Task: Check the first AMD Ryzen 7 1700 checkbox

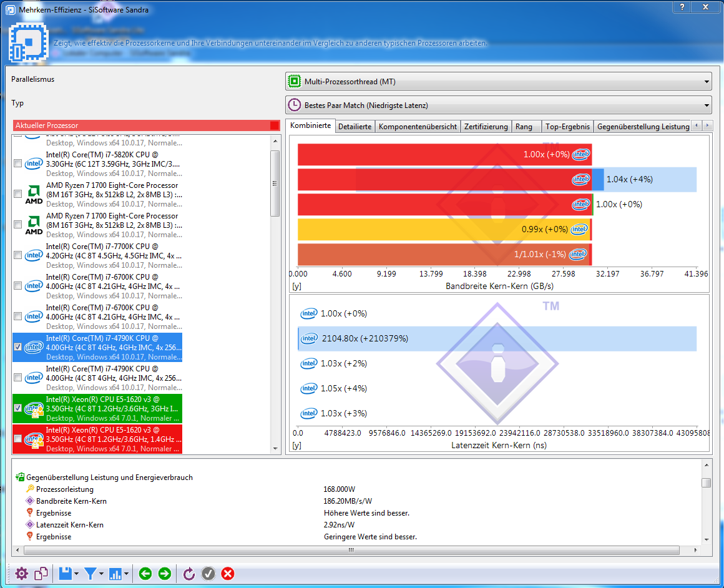Action: click(17, 194)
